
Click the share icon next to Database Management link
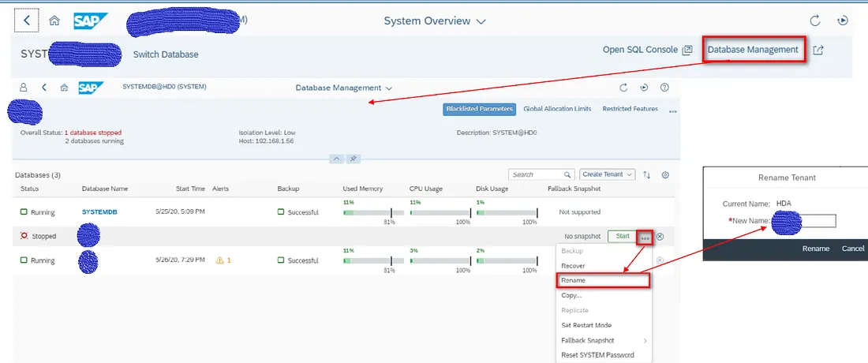[x=818, y=50]
